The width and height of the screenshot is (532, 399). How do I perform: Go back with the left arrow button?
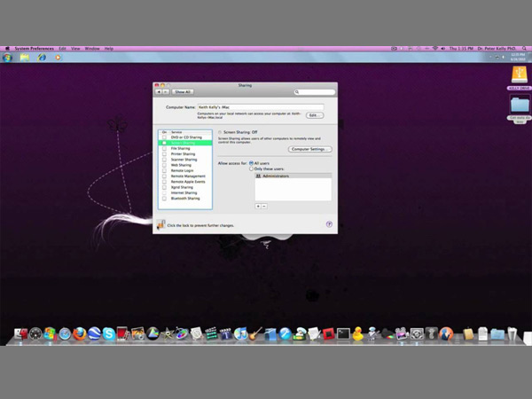pos(159,92)
